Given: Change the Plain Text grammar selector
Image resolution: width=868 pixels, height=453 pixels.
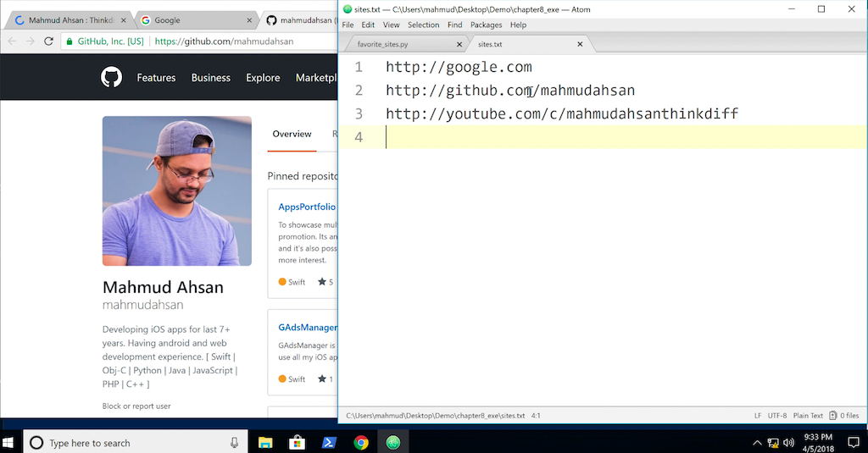Looking at the screenshot, I should click(808, 416).
